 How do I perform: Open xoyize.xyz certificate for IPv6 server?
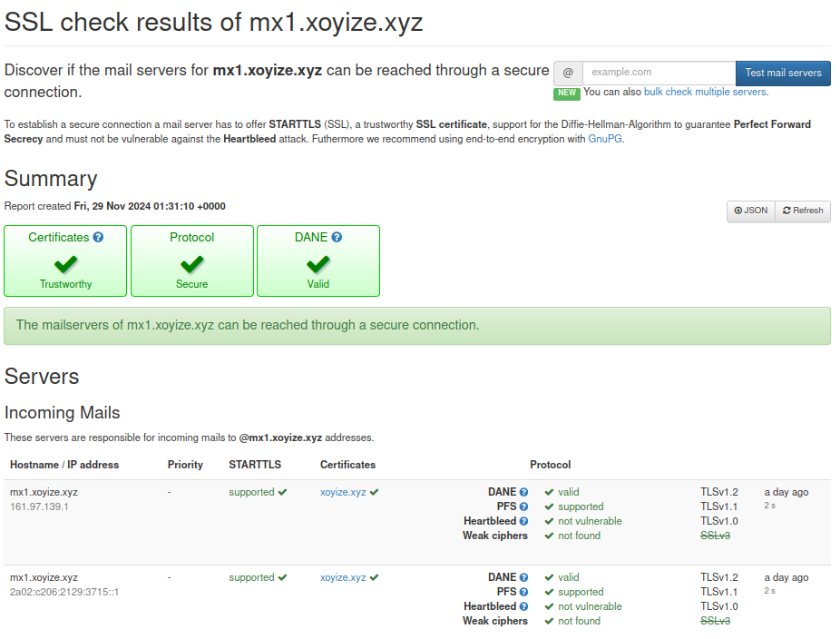(x=343, y=577)
